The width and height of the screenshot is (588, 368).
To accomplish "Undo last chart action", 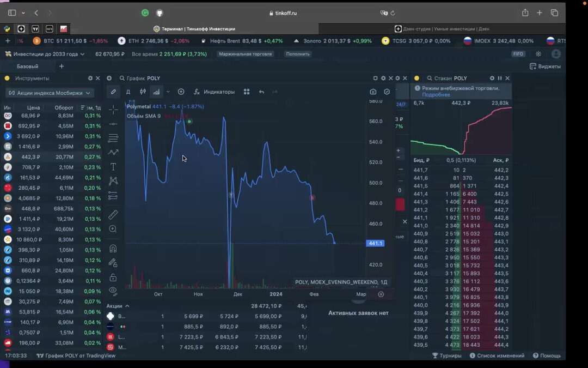I will point(261,92).
